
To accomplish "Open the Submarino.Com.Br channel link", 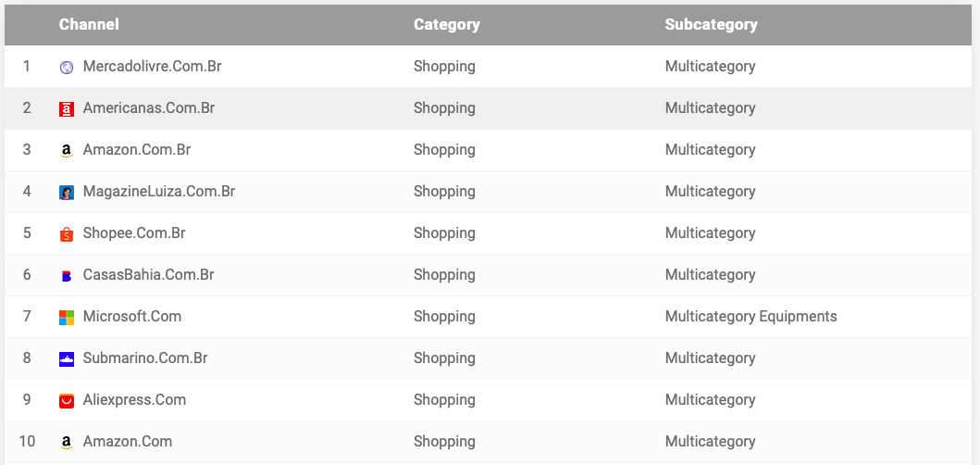I will pos(145,358).
